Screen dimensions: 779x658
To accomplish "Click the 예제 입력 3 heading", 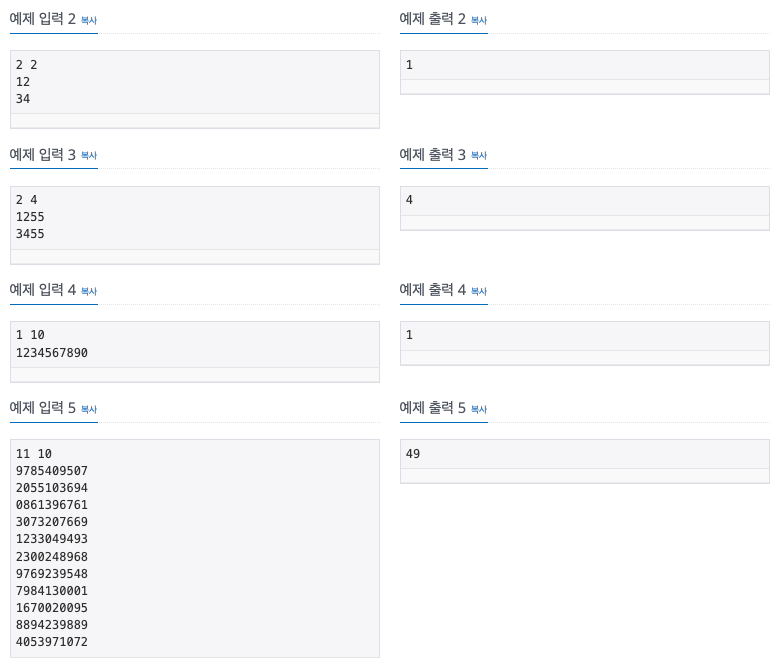I will (43, 155).
